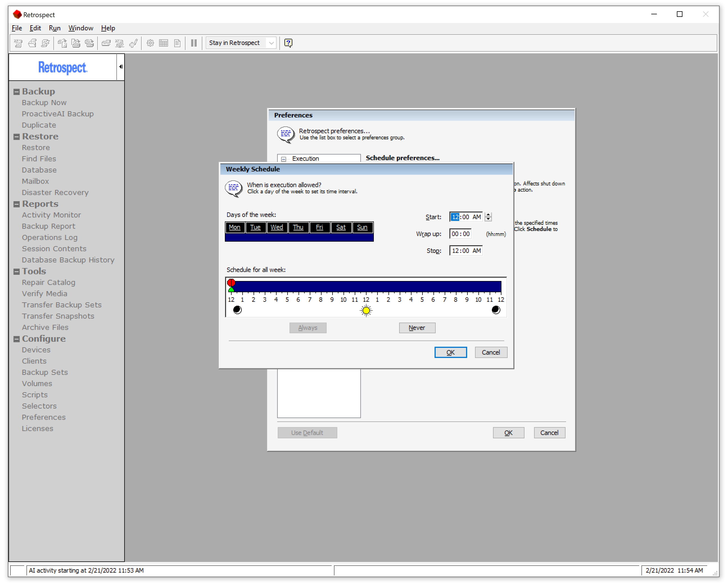Increase Start time with the up stepper arrow
Viewport: 728px width, 585px height.
[488, 214]
